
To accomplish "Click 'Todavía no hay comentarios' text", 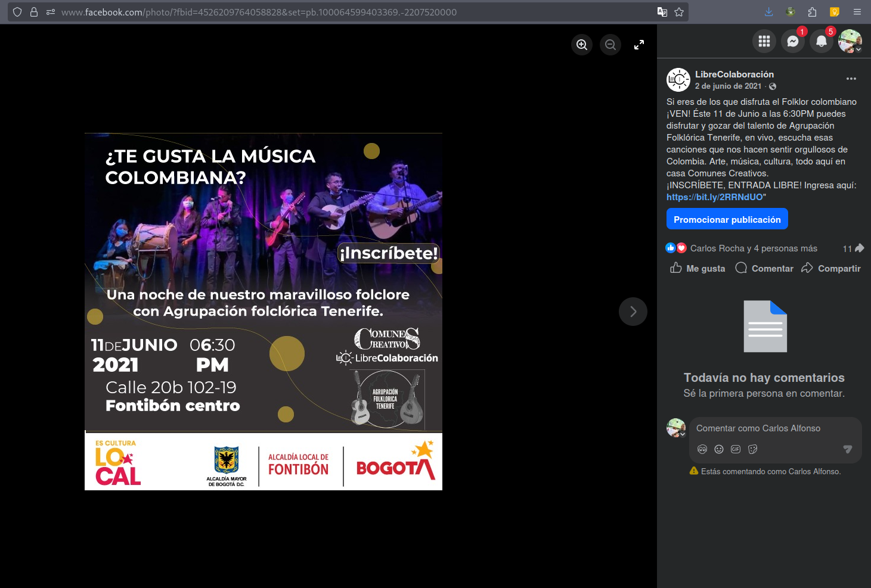I will tap(764, 378).
